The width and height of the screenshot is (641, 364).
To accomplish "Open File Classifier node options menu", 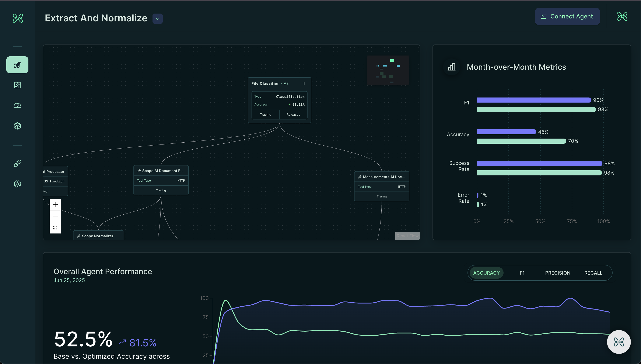I will pos(304,83).
